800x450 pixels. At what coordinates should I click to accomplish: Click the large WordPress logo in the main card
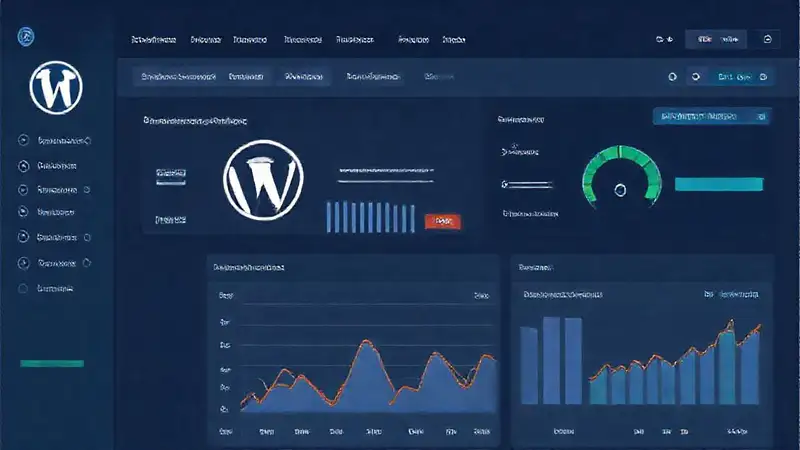tap(263, 180)
